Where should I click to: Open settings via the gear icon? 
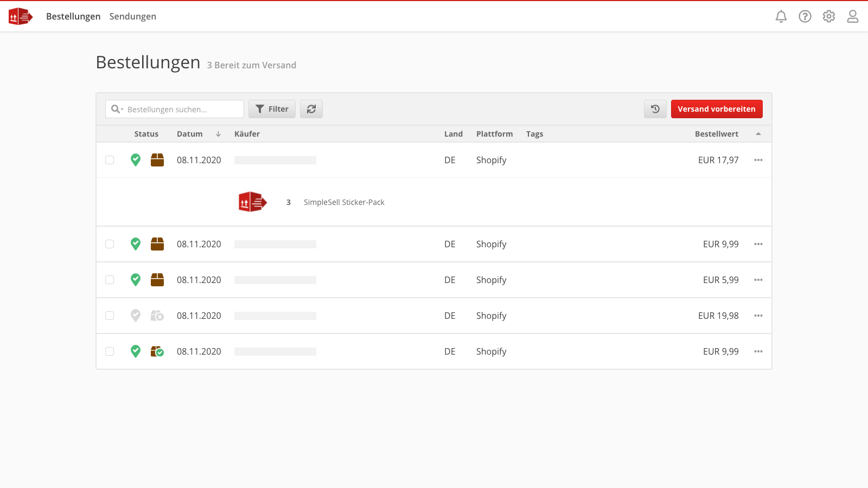point(829,16)
